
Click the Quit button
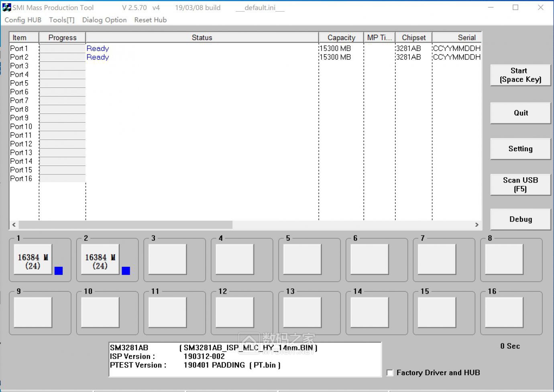pos(520,113)
